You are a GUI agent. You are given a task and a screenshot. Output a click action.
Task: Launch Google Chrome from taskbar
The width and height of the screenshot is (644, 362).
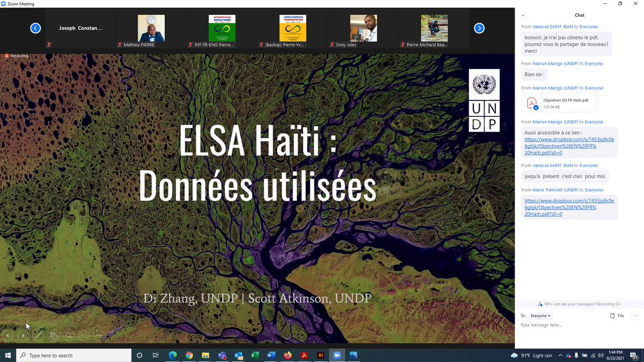189,355
